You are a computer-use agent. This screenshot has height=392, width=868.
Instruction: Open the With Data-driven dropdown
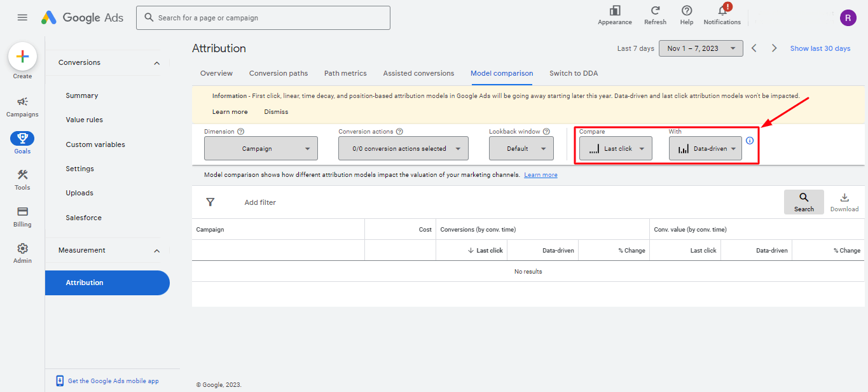(x=705, y=148)
